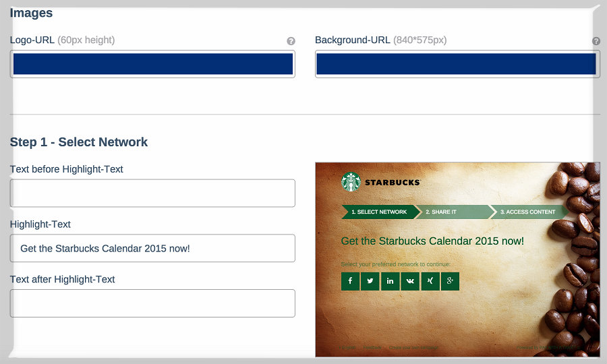The image size is (607, 364).
Task: Open help icon for Logo-URL
Action: pyautogui.click(x=291, y=41)
